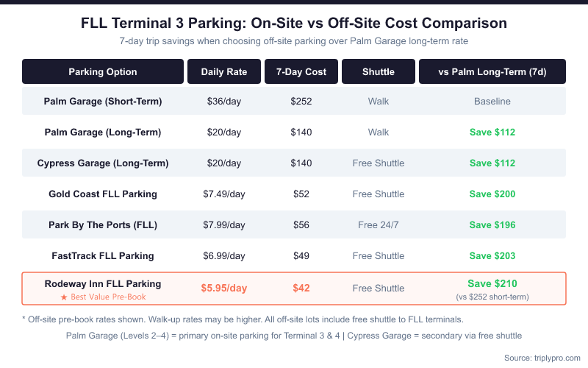
Task: Select the vs Palm Long-Term (7d) header
Action: [492, 72]
